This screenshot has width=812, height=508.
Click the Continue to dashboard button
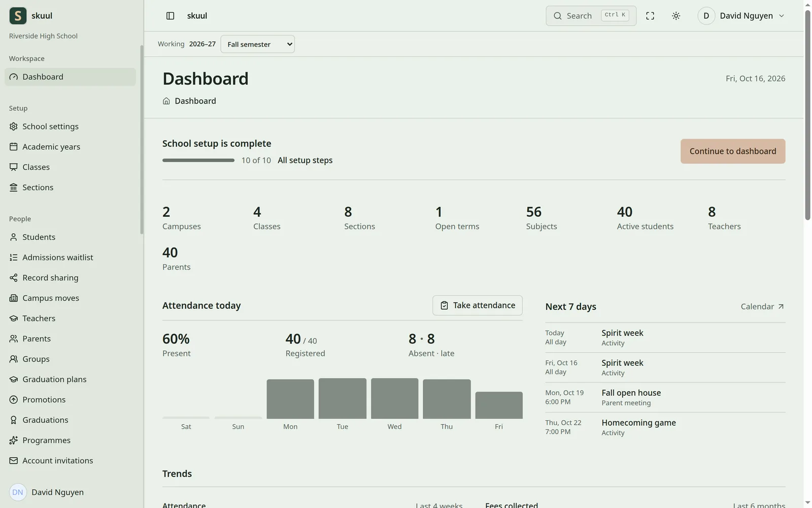tap(733, 151)
